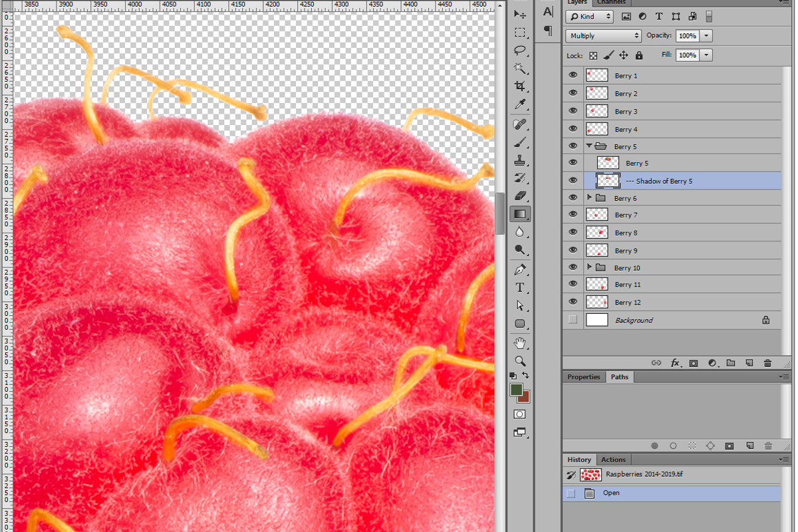Click the foreground color swatch

pos(517,390)
